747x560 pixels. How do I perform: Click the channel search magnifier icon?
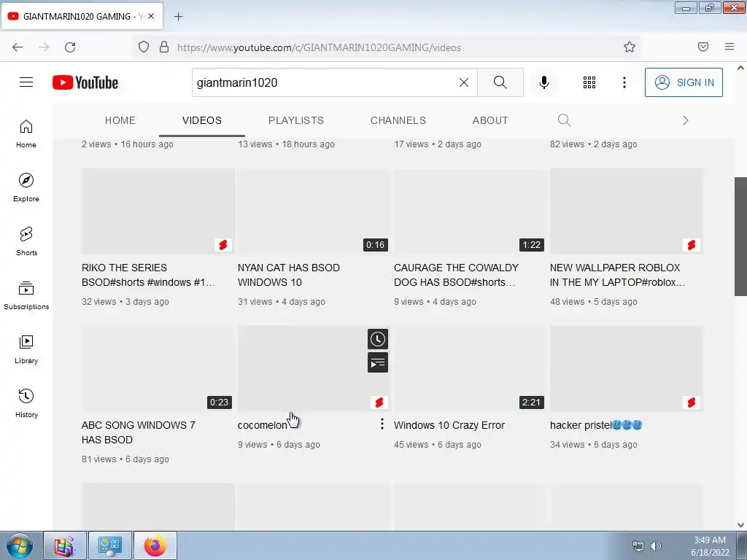tap(564, 120)
